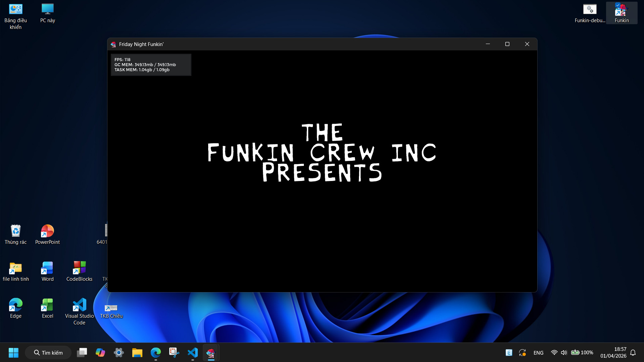This screenshot has width=644, height=362.
Task: Open the clock and date 18:57
Action: coord(613,353)
